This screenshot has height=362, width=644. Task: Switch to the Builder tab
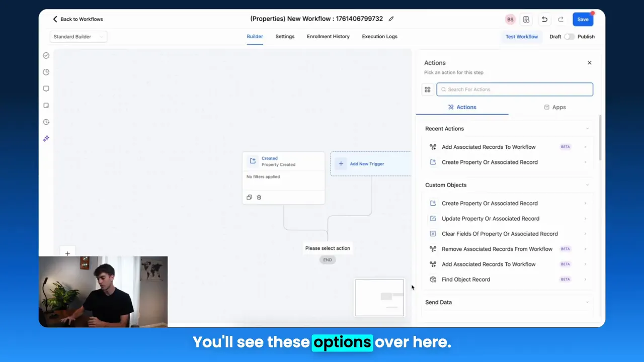pyautogui.click(x=255, y=37)
